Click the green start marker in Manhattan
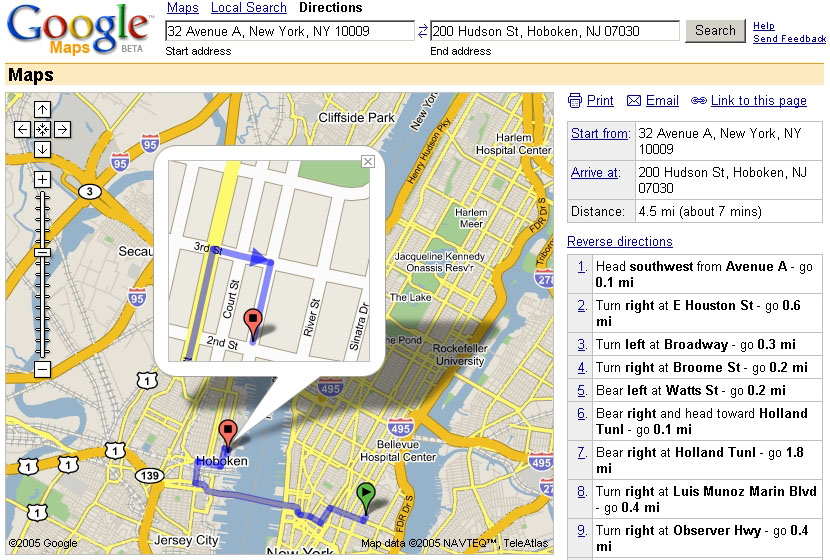830x560 pixels. click(366, 498)
